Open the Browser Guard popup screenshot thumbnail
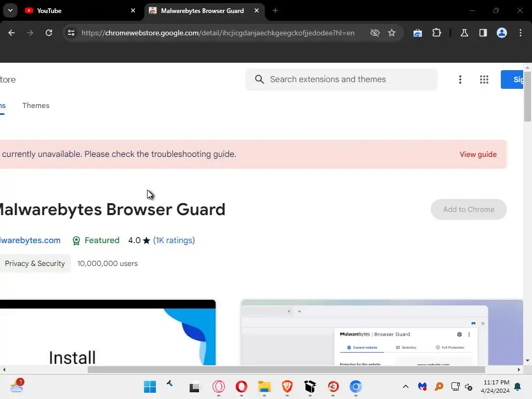This screenshot has width=532, height=399. pyautogui.click(x=382, y=332)
